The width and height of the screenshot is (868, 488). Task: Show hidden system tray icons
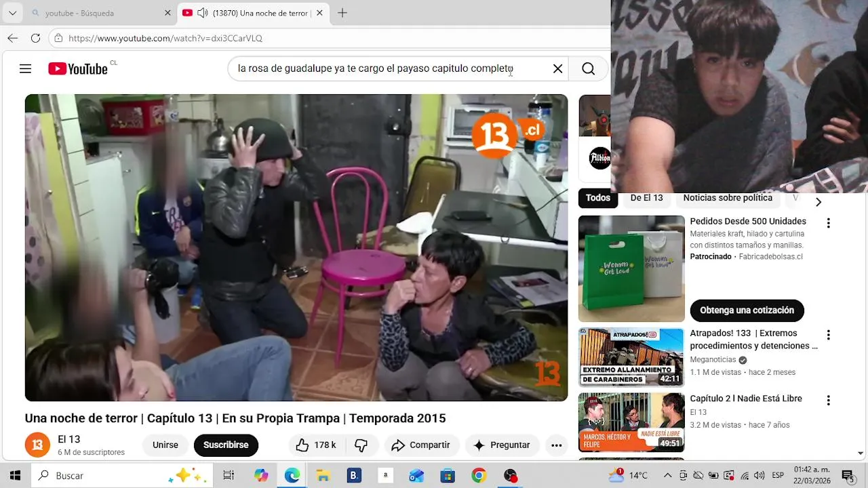click(667, 476)
